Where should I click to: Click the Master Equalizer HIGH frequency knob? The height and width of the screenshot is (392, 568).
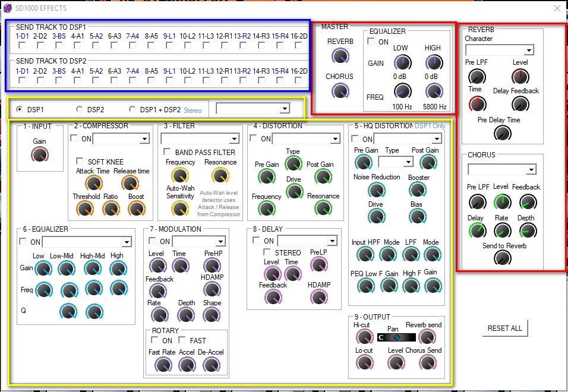coord(434,91)
